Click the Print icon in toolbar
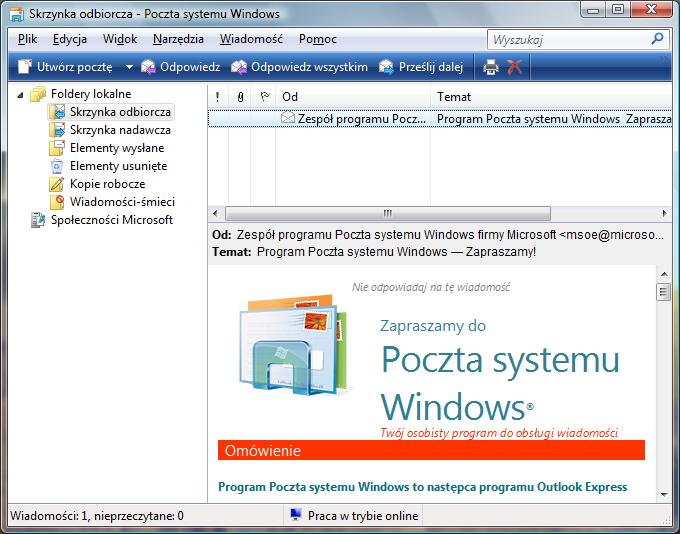 (491, 67)
